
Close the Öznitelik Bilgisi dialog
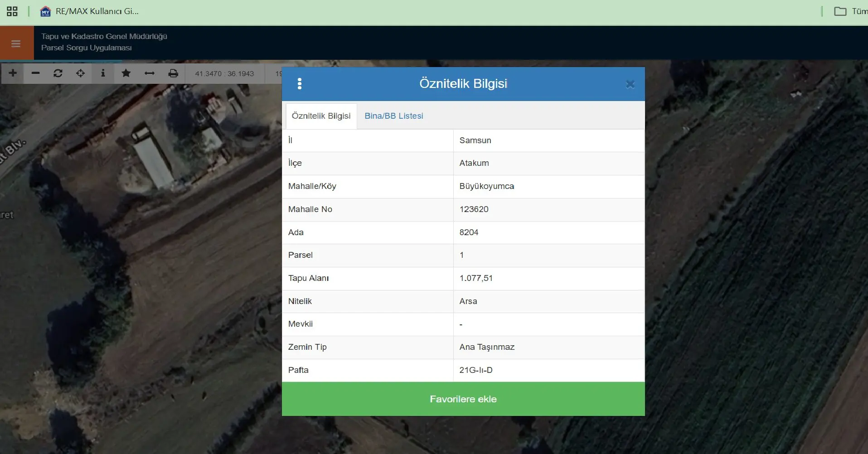630,84
